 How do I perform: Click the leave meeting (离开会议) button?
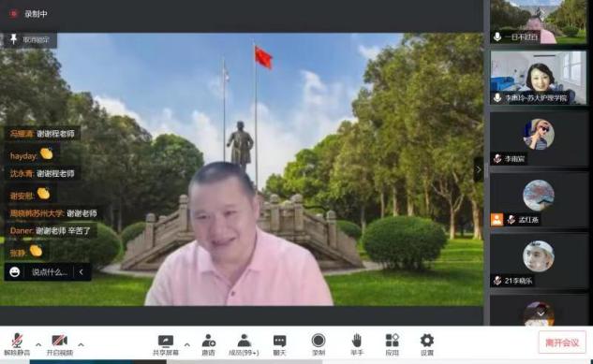point(562,342)
